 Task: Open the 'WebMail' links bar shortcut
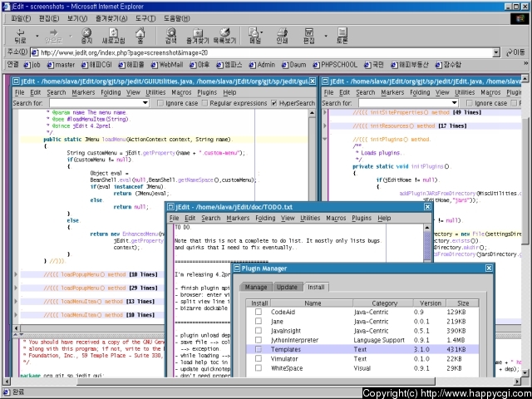click(x=166, y=65)
